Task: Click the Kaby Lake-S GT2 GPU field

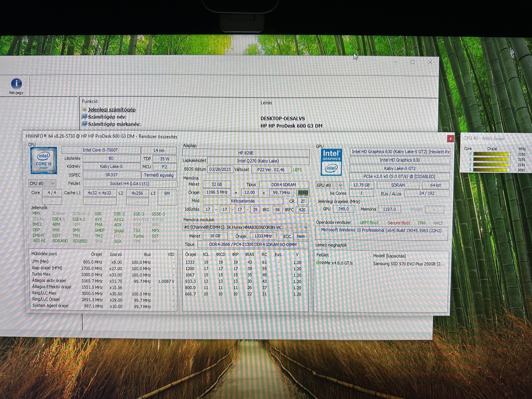Action: [400, 168]
